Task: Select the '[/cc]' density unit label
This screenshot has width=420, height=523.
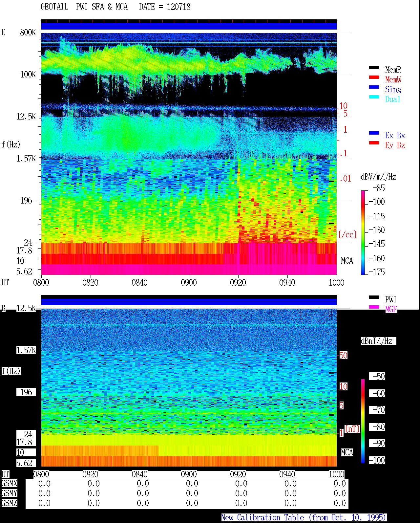Action: (347, 234)
